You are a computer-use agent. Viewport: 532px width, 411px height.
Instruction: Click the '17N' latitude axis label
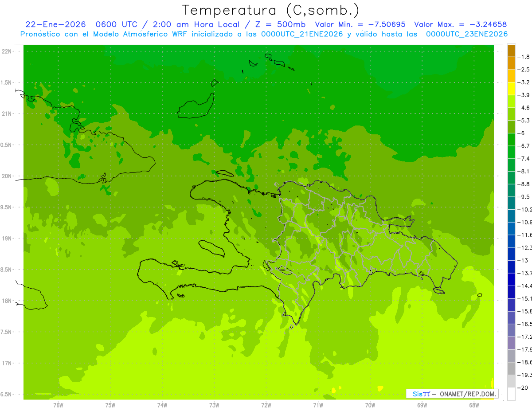coord(7,363)
